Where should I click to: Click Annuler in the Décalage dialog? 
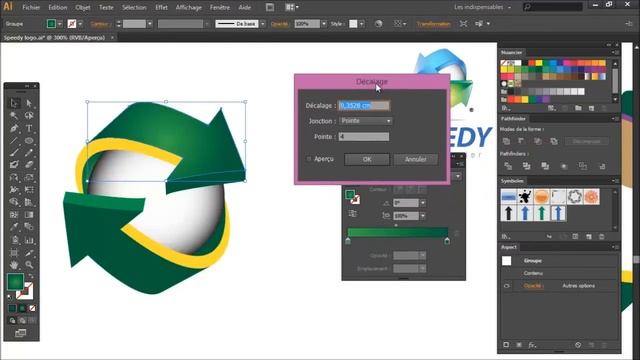point(416,159)
